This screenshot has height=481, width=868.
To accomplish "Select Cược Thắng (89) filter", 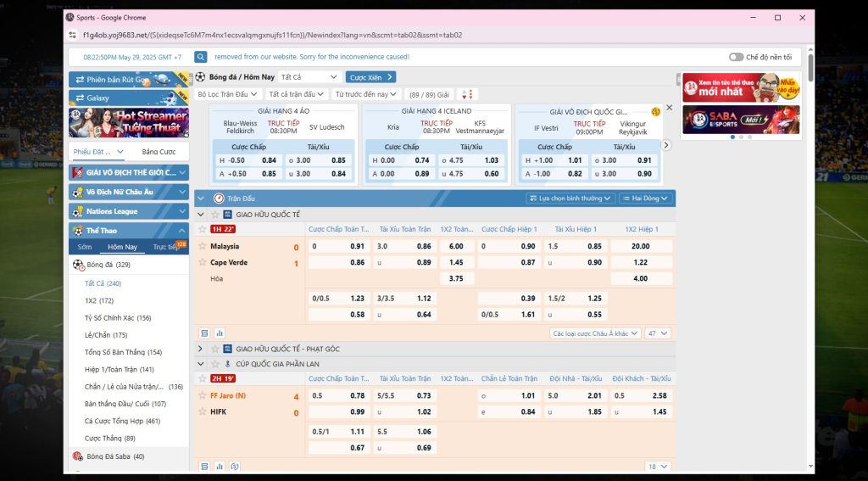I will 110,439.
